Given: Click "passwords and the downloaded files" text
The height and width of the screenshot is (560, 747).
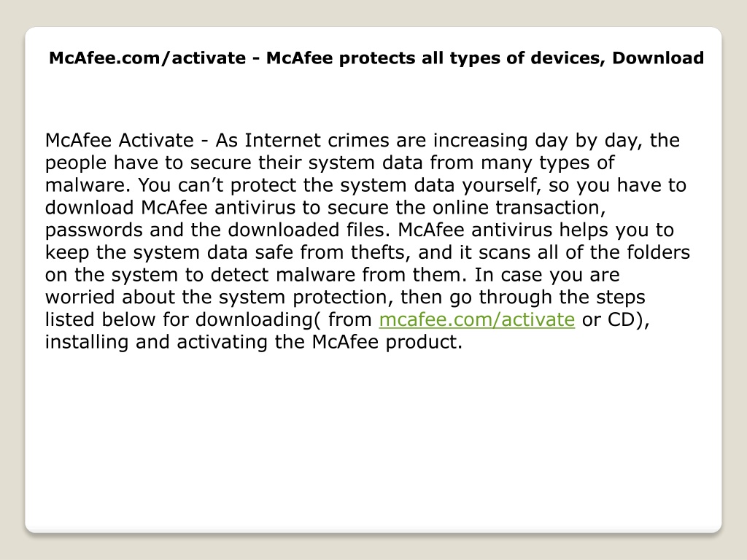Looking at the screenshot, I should pyautogui.click(x=217, y=230).
